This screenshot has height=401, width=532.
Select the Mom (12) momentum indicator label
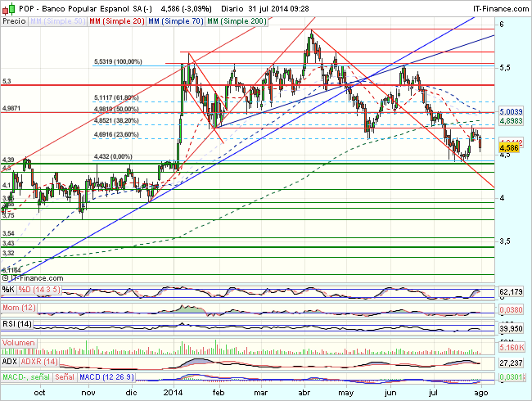(x=19, y=308)
